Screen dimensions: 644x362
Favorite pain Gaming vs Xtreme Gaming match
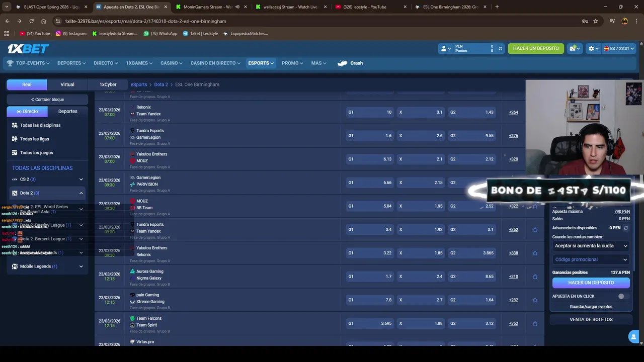coord(535,300)
